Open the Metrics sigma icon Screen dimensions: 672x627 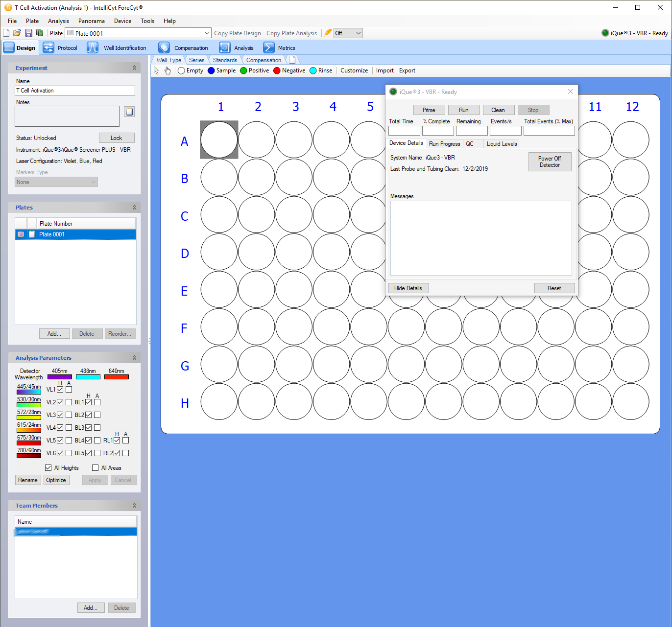(x=268, y=48)
